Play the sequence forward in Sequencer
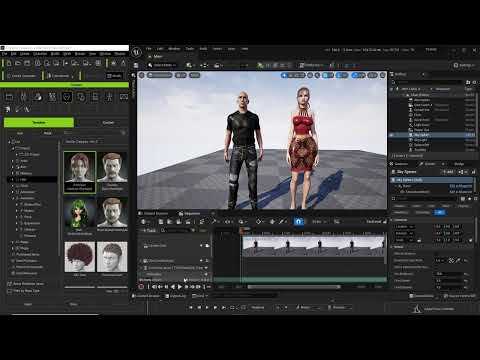The width and height of the screenshot is (480, 360). (180, 287)
